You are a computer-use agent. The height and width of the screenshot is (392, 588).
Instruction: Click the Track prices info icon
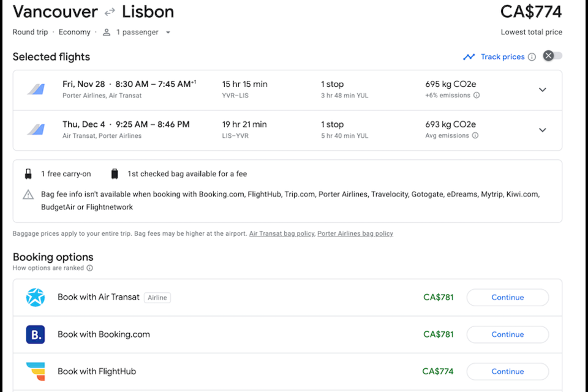[532, 57]
